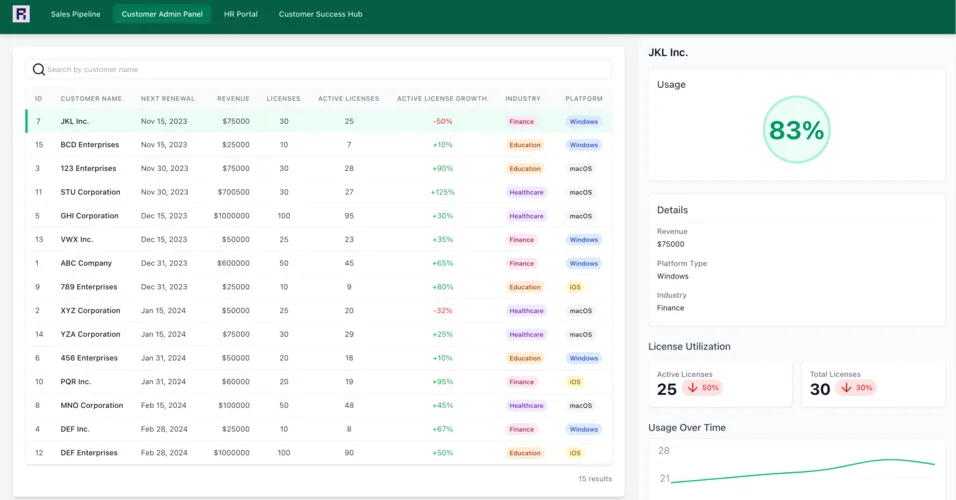Click the $75000 revenue detail value
Image resolution: width=956 pixels, height=500 pixels.
(671, 244)
